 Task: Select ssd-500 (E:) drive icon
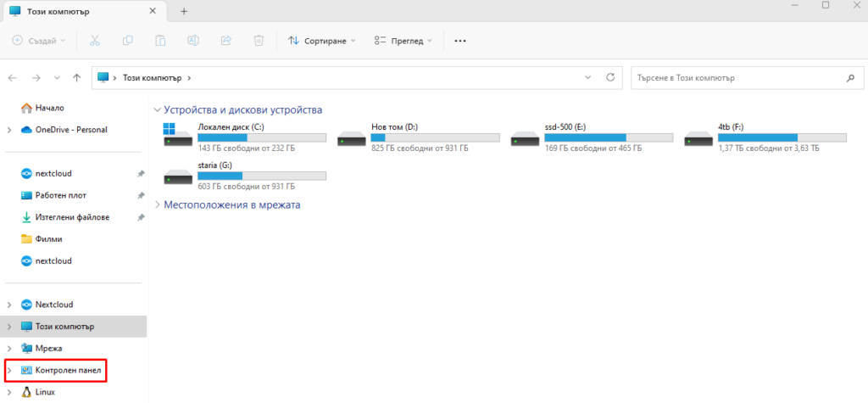click(525, 138)
